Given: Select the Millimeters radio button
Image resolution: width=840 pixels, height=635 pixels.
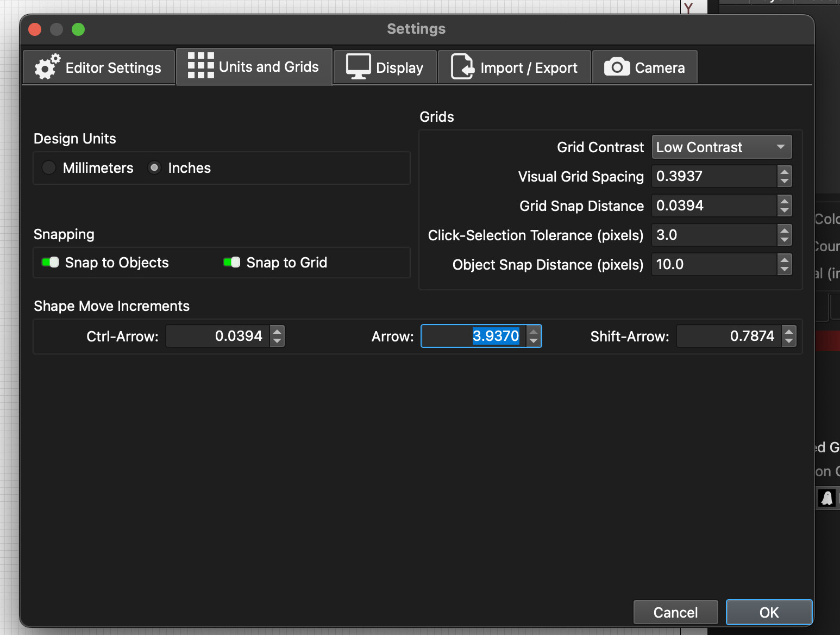Looking at the screenshot, I should (49, 168).
